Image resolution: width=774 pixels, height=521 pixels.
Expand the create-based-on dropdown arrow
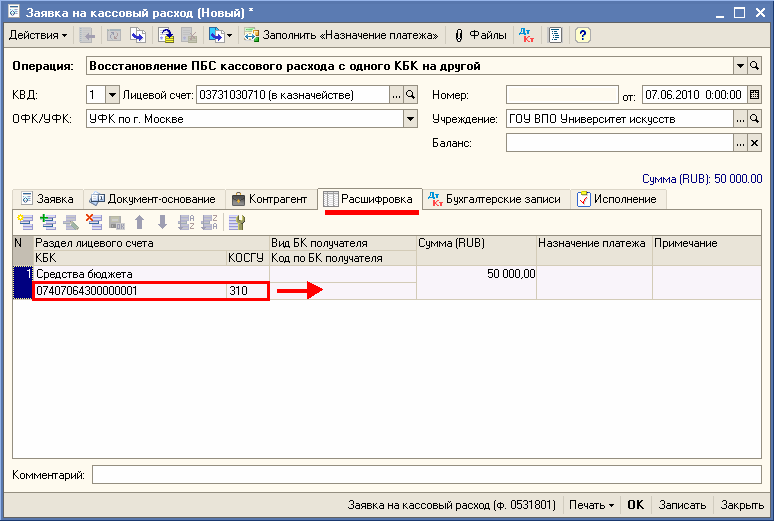click(x=230, y=36)
